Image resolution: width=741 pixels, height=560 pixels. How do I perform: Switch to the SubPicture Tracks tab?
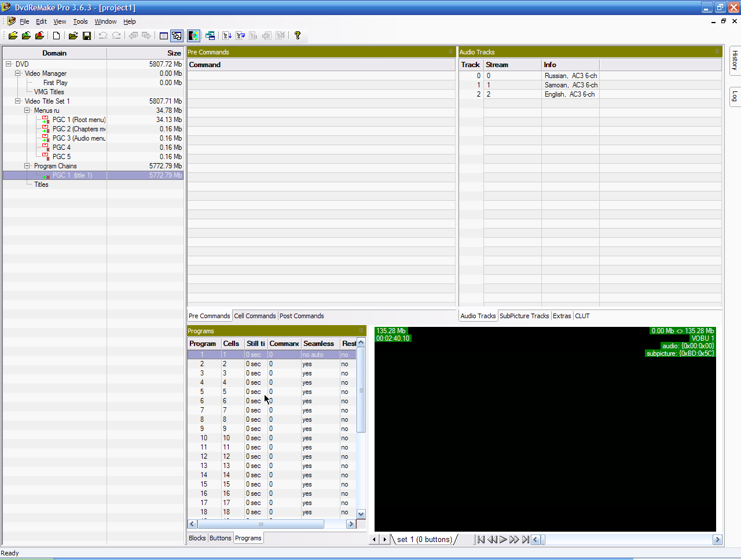pos(524,316)
